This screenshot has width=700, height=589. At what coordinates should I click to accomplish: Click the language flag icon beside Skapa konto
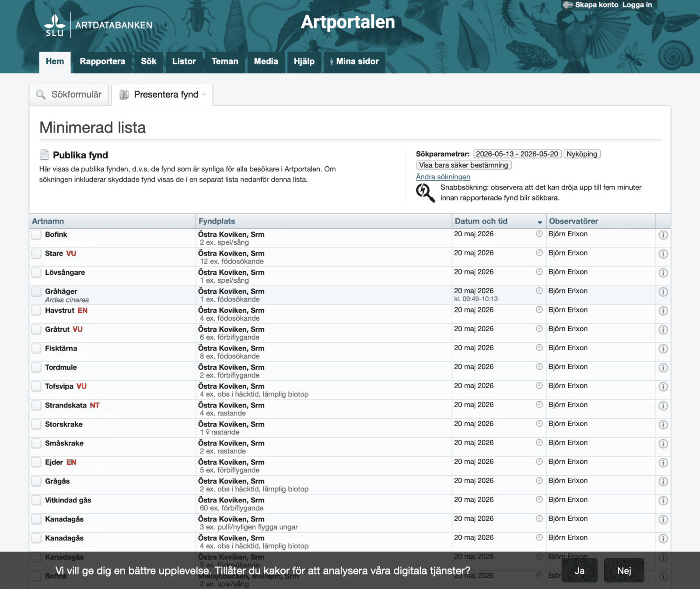point(568,5)
